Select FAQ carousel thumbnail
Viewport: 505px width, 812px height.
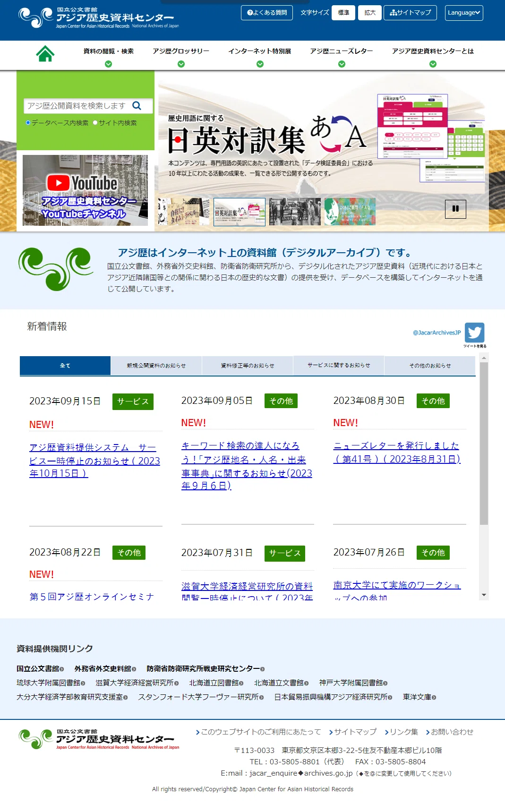pos(350,212)
